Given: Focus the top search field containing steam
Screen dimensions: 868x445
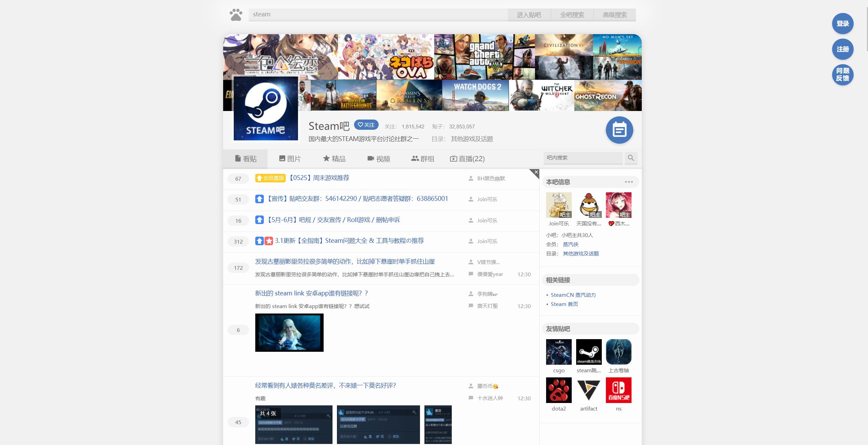Looking at the screenshot, I should [x=378, y=15].
